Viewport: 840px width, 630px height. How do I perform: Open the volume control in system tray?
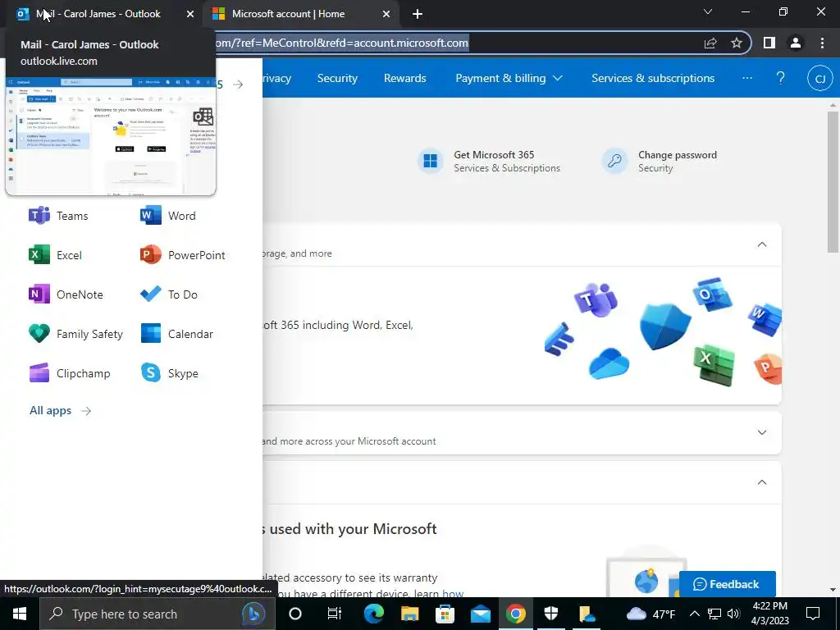tap(734, 614)
